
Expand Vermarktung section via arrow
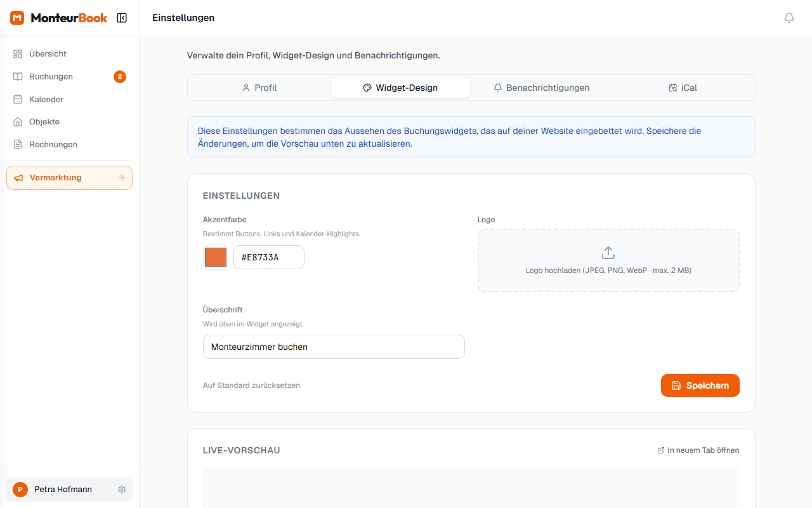(121, 178)
